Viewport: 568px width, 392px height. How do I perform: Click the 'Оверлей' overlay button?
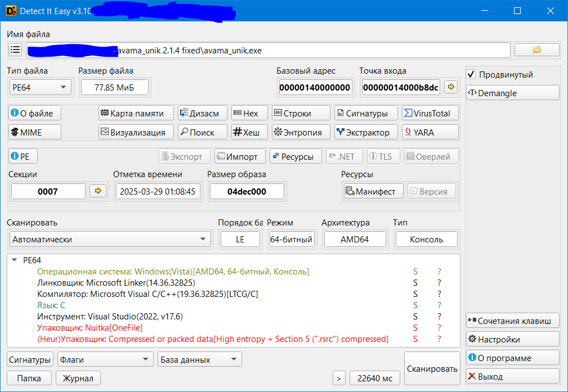(431, 156)
